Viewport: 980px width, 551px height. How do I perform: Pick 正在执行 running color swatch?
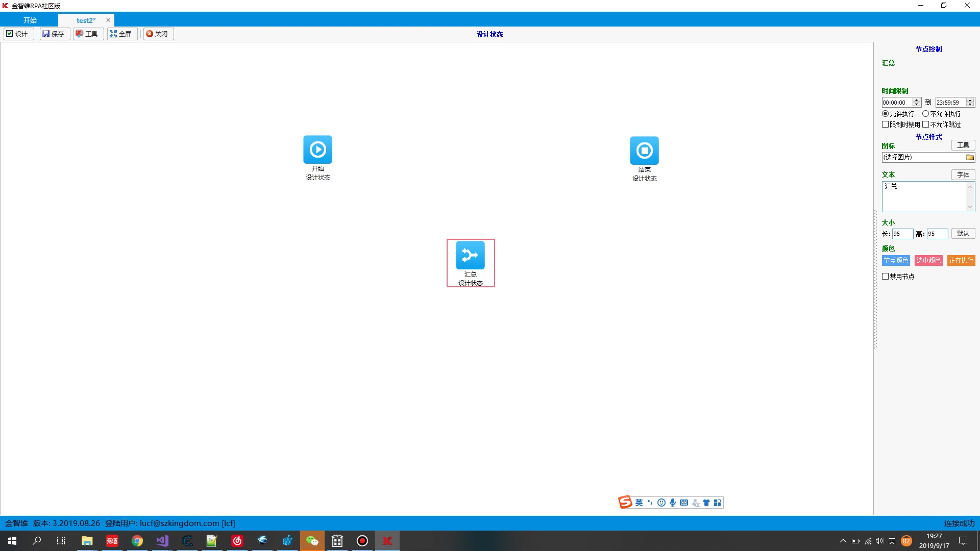coord(961,260)
